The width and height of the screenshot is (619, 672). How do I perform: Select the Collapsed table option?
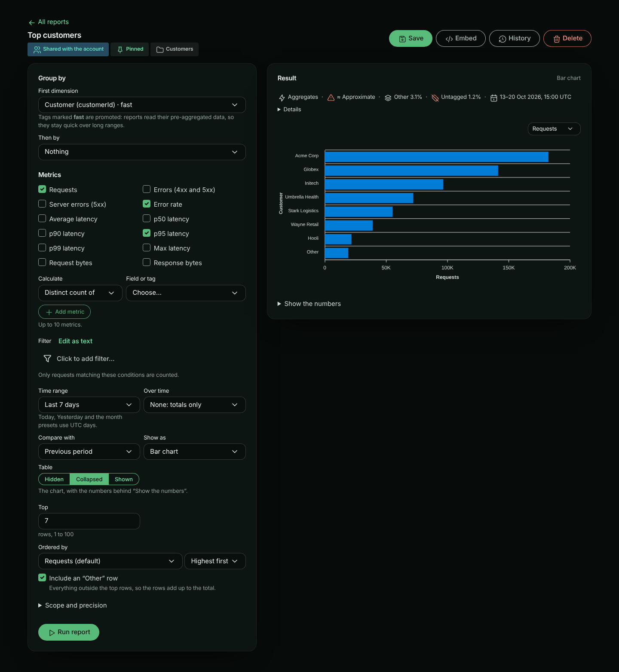click(x=89, y=479)
